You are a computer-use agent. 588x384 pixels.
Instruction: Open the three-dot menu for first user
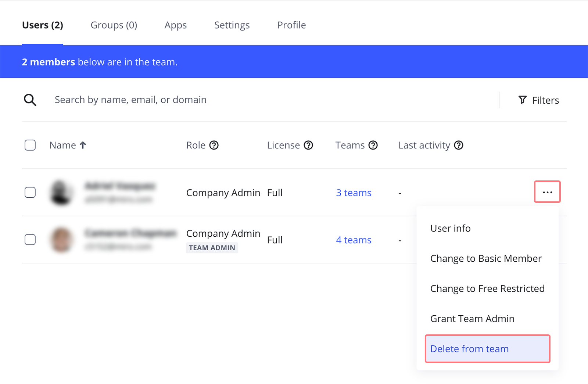547,192
